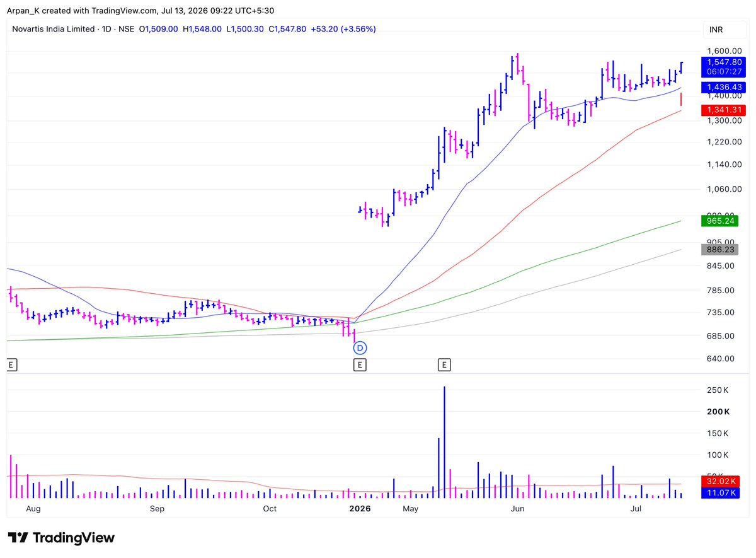Click the earnings 'E' marker above 2026

360,364
